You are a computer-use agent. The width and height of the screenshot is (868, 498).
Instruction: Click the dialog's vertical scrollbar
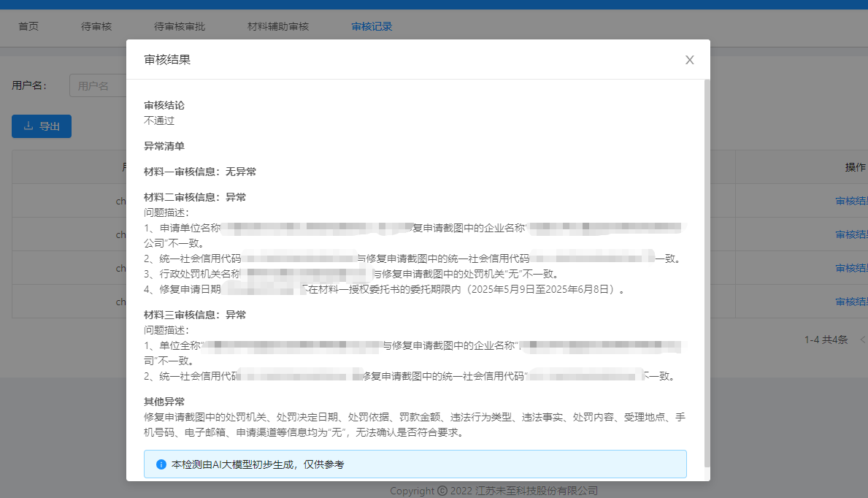707,270
